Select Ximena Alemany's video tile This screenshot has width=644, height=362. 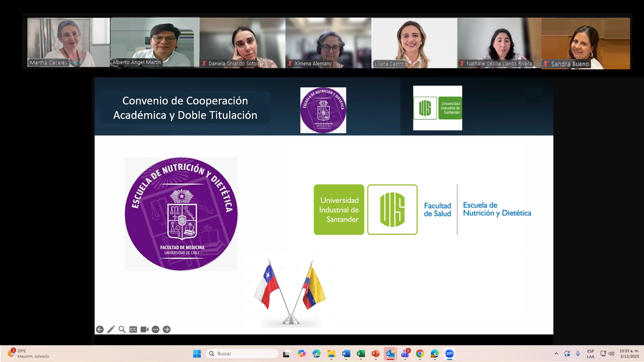pyautogui.click(x=328, y=43)
